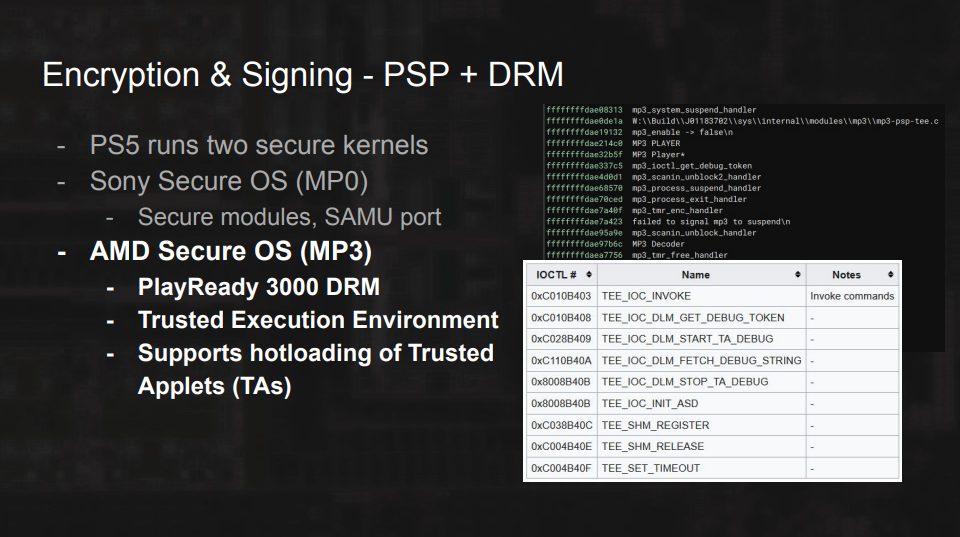Viewport: 960px width, 537px height.
Task: Select TEE_SHM_RELEASE cell
Action: pos(702,446)
